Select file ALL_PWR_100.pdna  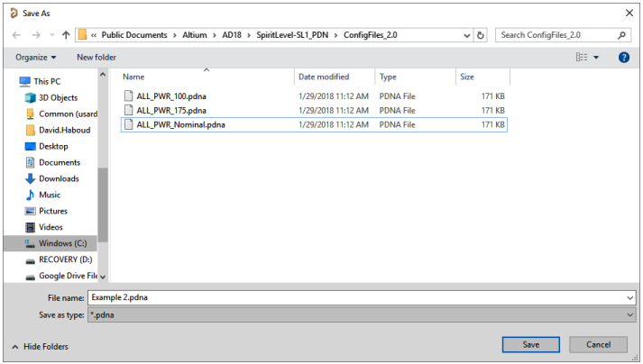[x=171, y=96]
